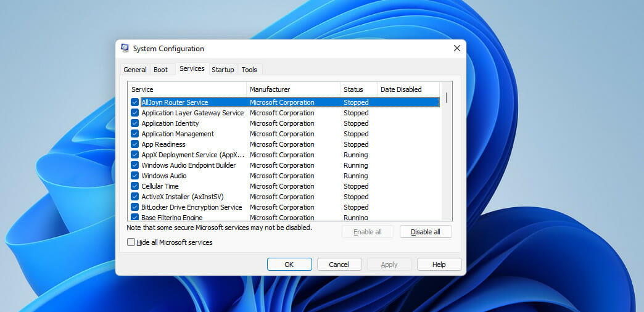Select ActiveX Installer (AxInstSV) service name
Image resolution: width=644 pixels, height=312 pixels.
pos(183,197)
